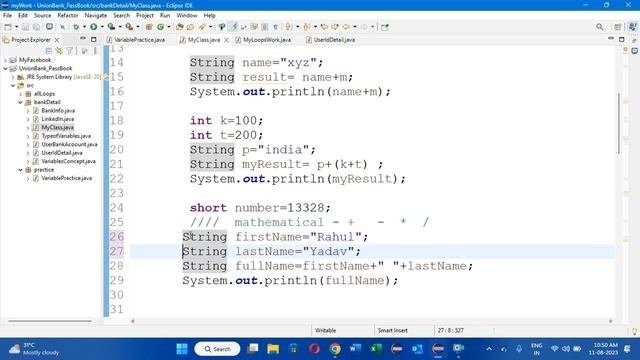Click the Back navigation yellow arrow
The height and width of the screenshot is (360, 640).
[346, 27]
